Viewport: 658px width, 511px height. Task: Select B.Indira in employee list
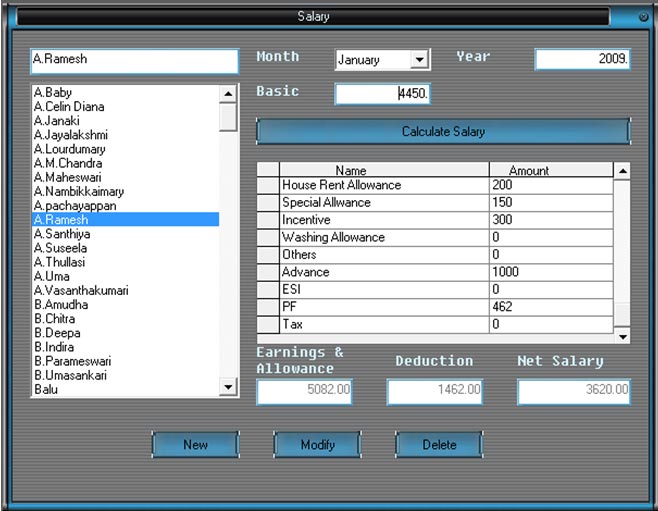(125, 347)
